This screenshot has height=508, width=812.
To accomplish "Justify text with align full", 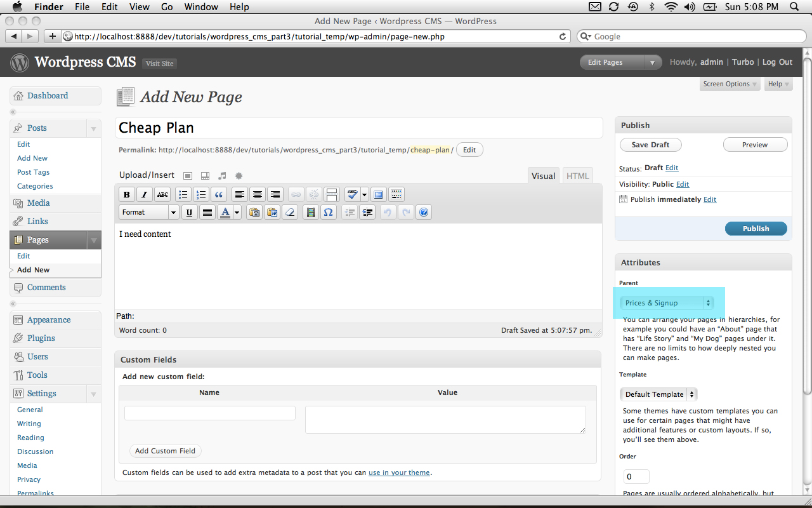I will point(207,212).
